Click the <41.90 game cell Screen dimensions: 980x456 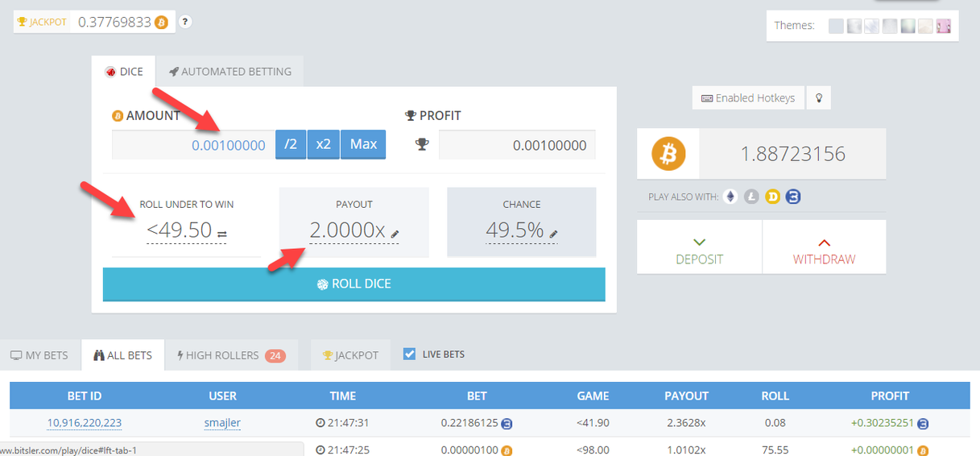coord(593,422)
